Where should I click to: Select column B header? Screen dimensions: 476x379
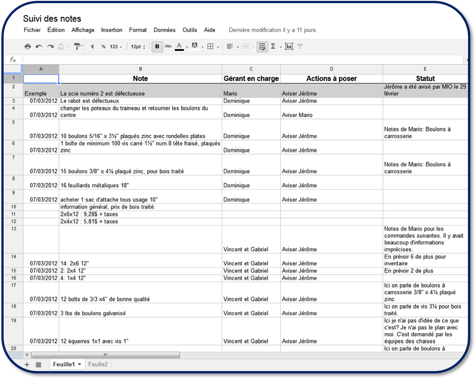(x=140, y=69)
